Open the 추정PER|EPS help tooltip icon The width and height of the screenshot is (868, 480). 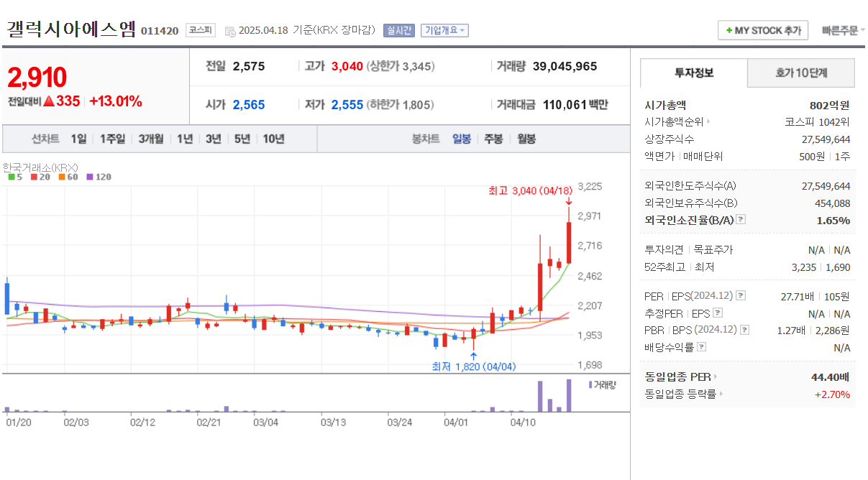pos(718,313)
